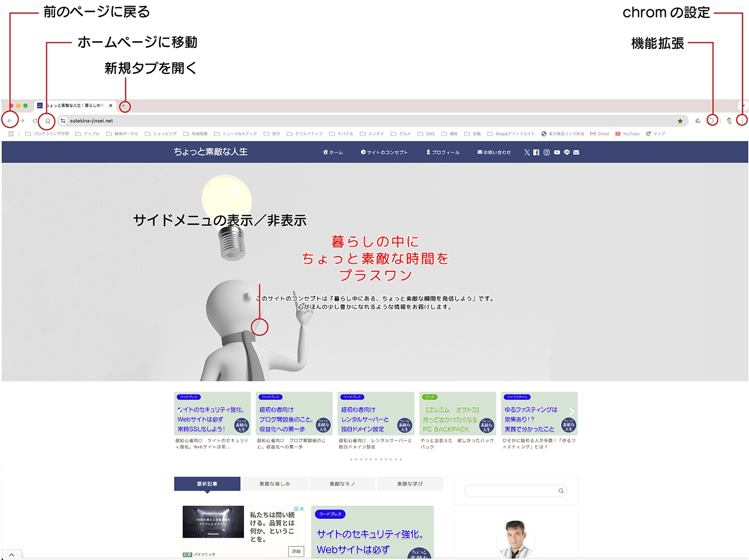Expand the ショッピング bookmark folder
Viewport: 749px width, 560px height.
click(161, 134)
